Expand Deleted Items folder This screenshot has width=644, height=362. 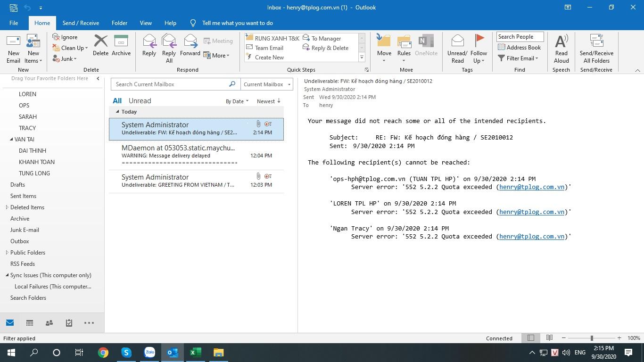click(x=7, y=207)
